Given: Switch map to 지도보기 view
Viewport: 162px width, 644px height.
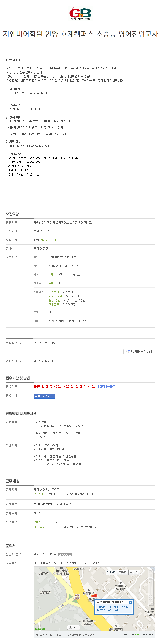Looking at the screenshot, I should pyautogui.click(x=111, y=572).
